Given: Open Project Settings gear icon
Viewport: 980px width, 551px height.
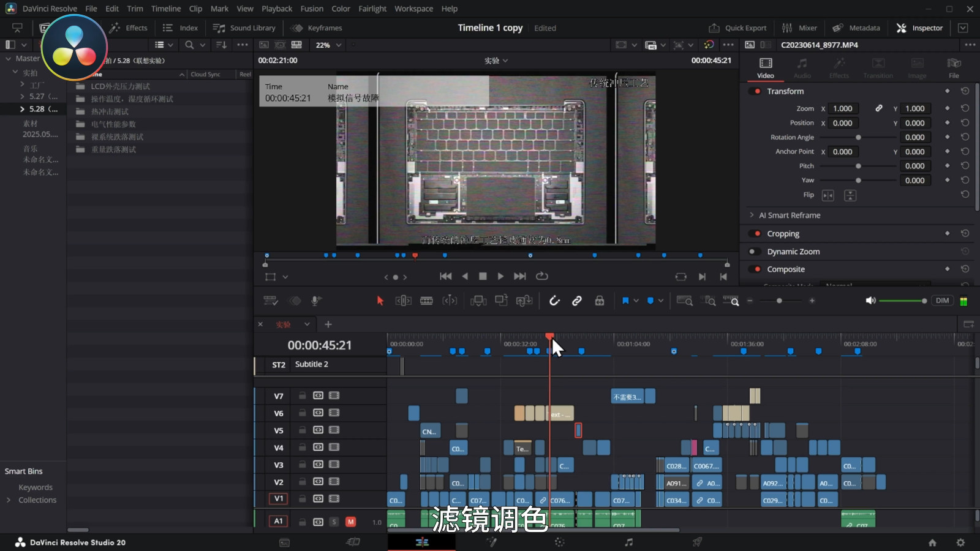Looking at the screenshot, I should (x=960, y=542).
